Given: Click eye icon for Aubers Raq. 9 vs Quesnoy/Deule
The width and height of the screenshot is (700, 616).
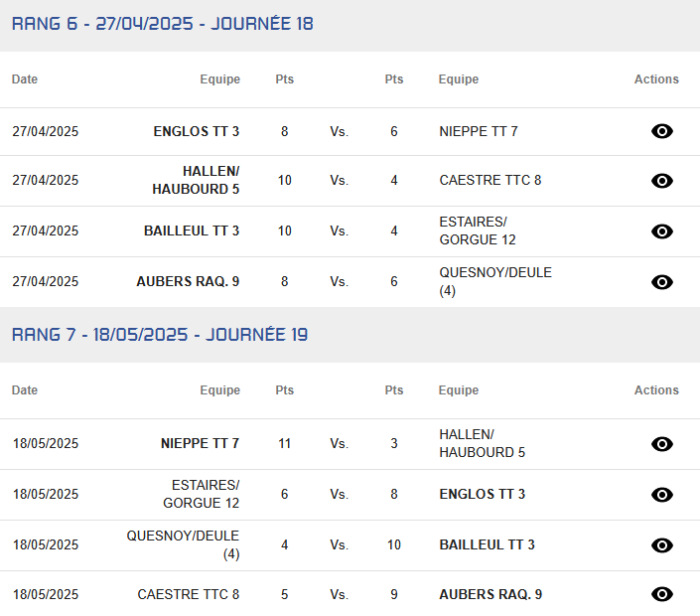Looking at the screenshot, I should pyautogui.click(x=661, y=282).
